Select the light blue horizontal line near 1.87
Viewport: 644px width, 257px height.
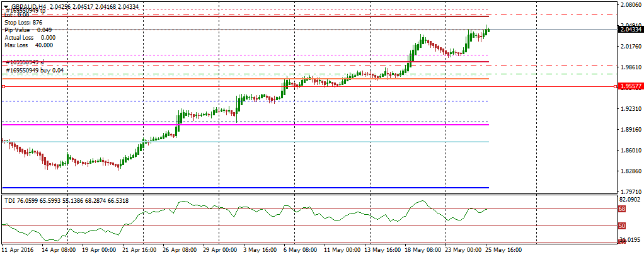[245, 142]
